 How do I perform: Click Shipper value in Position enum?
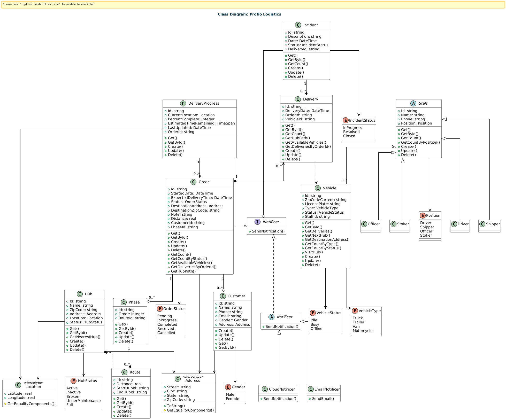click(427, 227)
